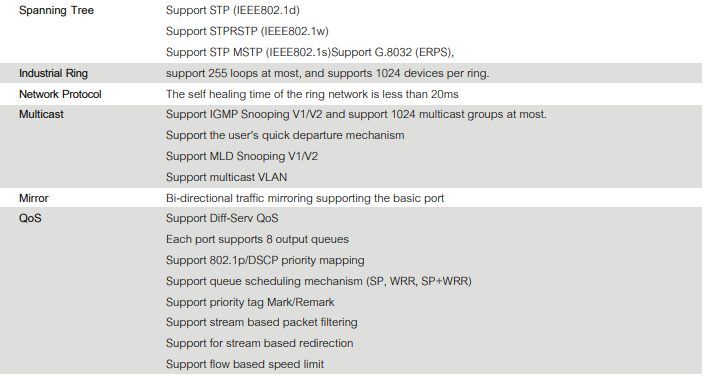Click the Spanning Tree row label
Image resolution: width=708 pixels, height=383 pixels.
coord(56,10)
